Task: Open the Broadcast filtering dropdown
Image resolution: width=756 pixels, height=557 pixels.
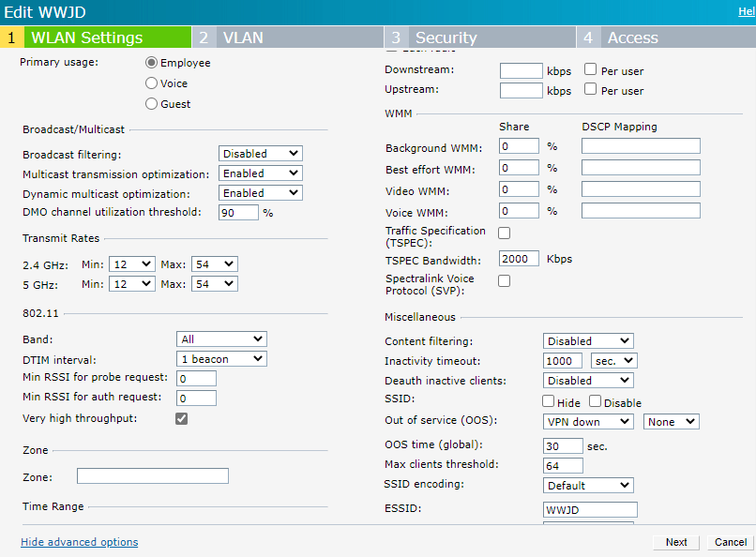Action: coord(260,153)
